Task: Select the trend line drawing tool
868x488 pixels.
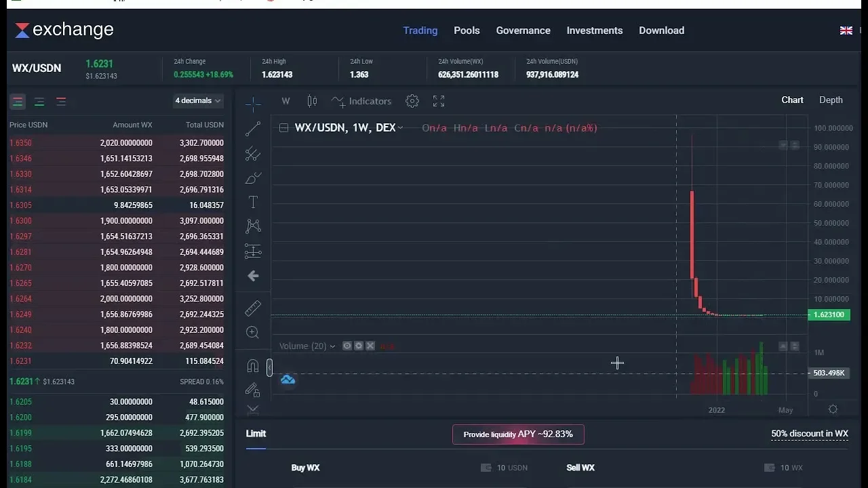Action: tap(253, 129)
